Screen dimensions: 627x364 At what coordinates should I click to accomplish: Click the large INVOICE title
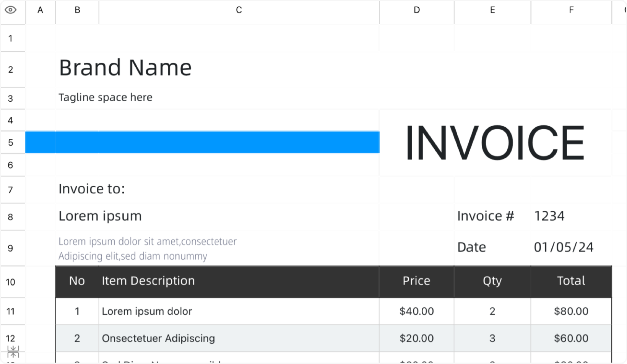coord(495,143)
